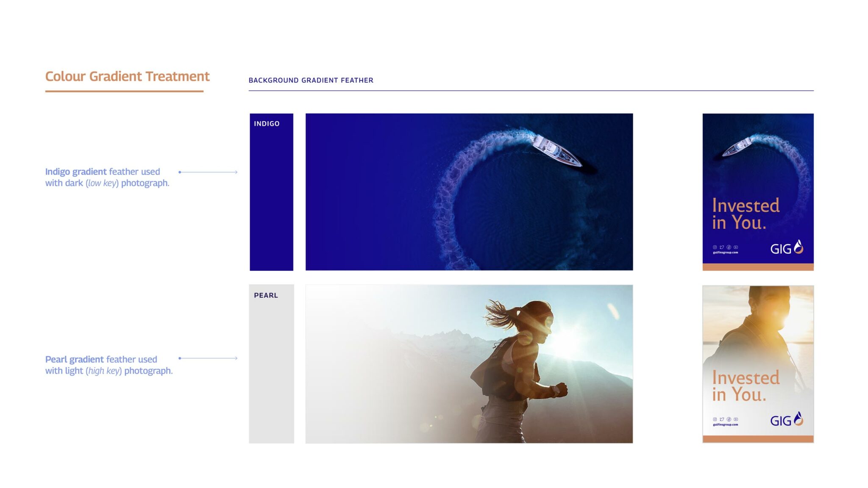
Task: Select the yacht aerial photograph
Action: (x=469, y=192)
